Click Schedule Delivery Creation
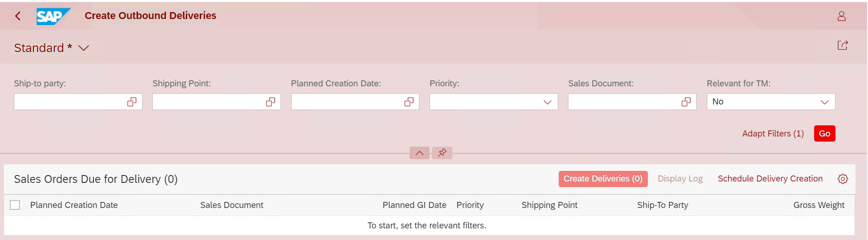The height and width of the screenshot is (240, 868). point(770,179)
